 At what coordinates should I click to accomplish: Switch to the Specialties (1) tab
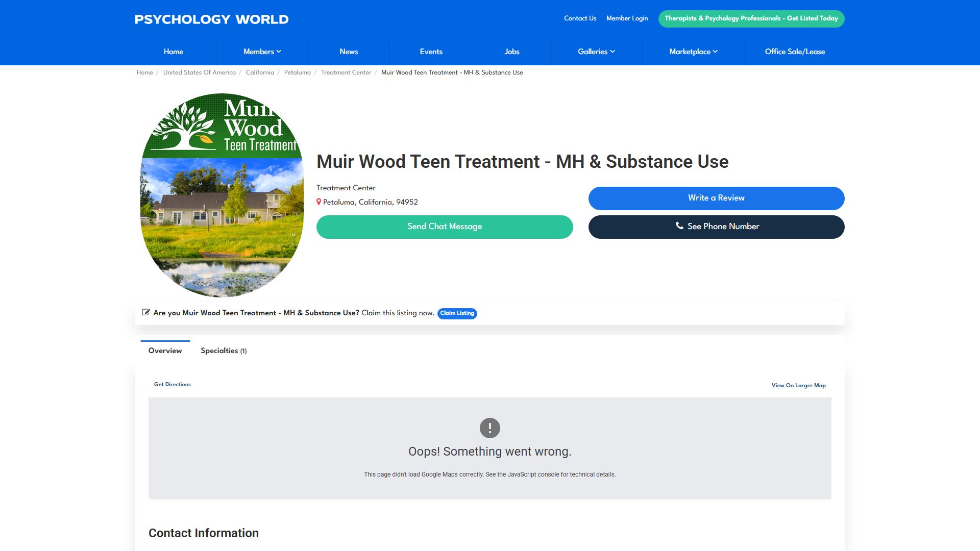tap(224, 350)
